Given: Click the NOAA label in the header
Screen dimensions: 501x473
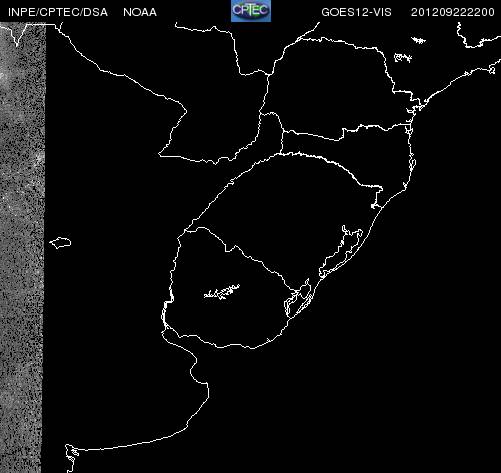Looking at the screenshot, I should tap(140, 12).
